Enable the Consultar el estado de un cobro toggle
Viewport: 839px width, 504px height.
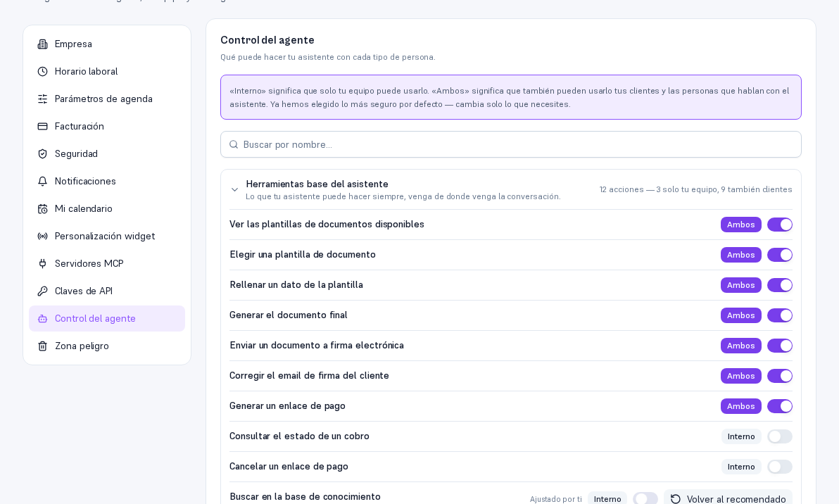click(x=780, y=436)
